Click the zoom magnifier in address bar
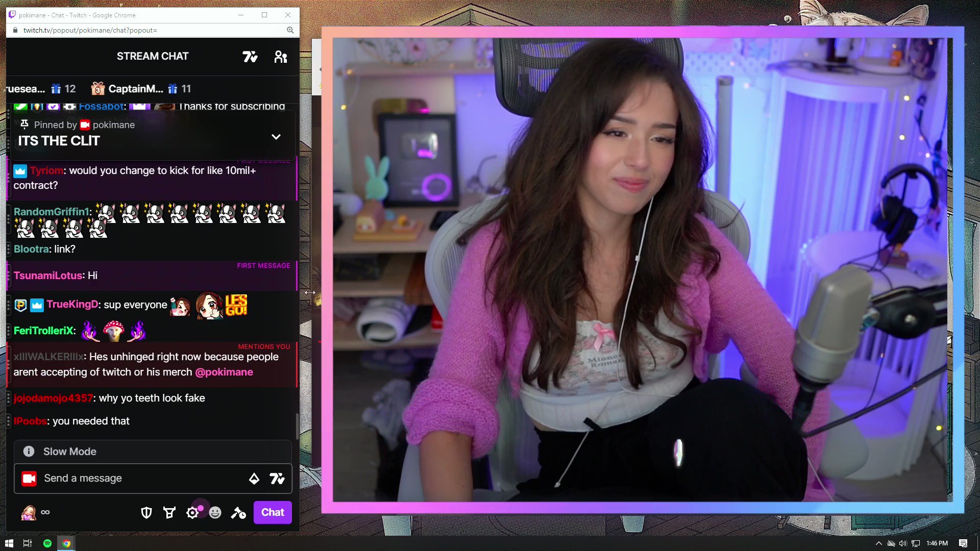Image resolution: width=980 pixels, height=551 pixels. (290, 30)
